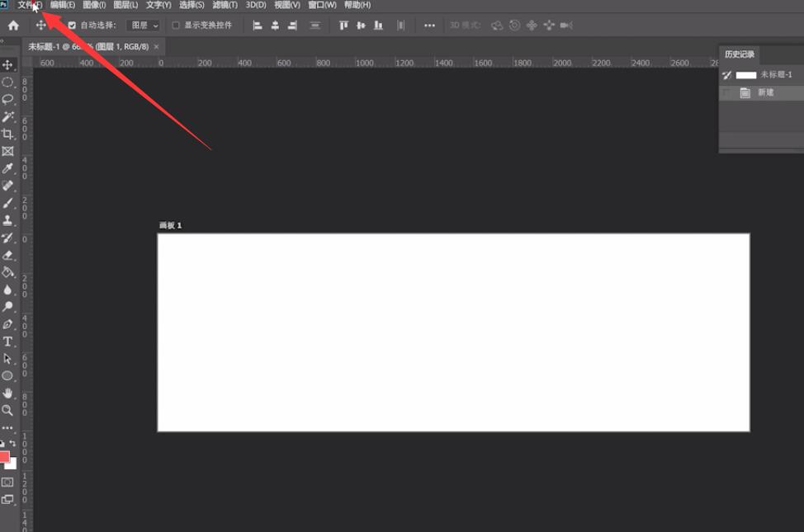Align vertical centers button
Viewport: 804px width, 532px height.
point(361,25)
